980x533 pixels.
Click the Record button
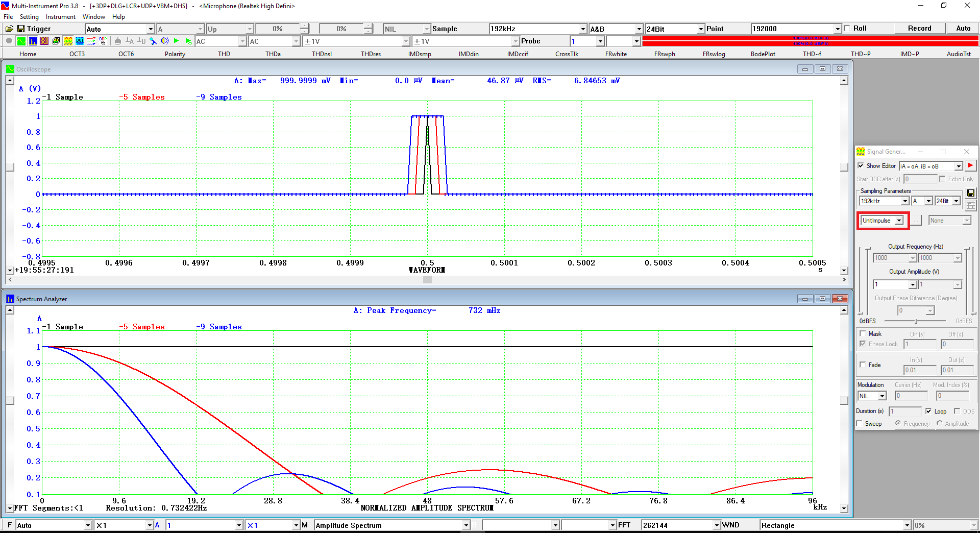[x=919, y=29]
